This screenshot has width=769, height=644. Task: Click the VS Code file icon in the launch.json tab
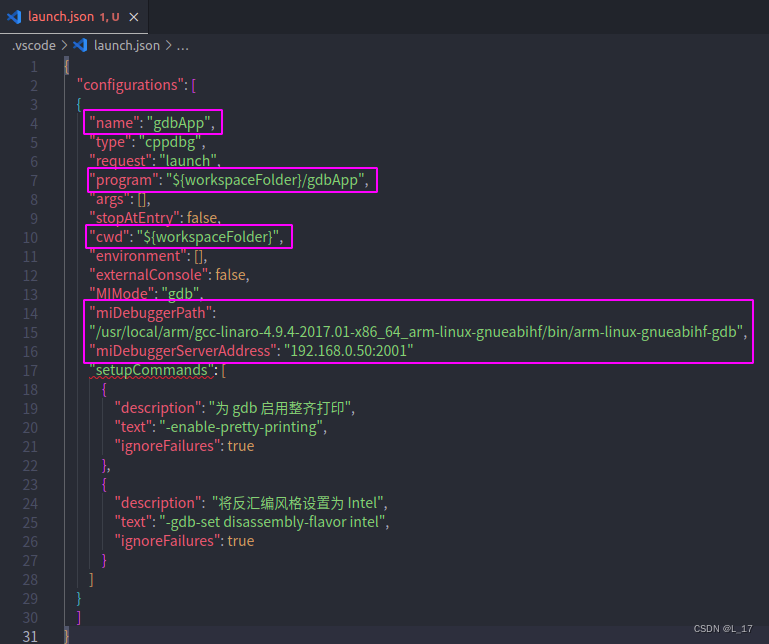pos(14,16)
